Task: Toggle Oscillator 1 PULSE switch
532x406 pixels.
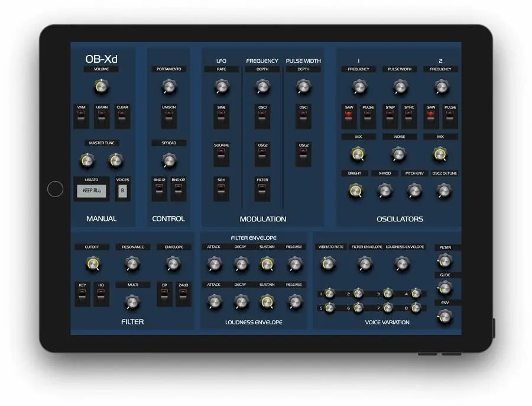Action: point(368,117)
